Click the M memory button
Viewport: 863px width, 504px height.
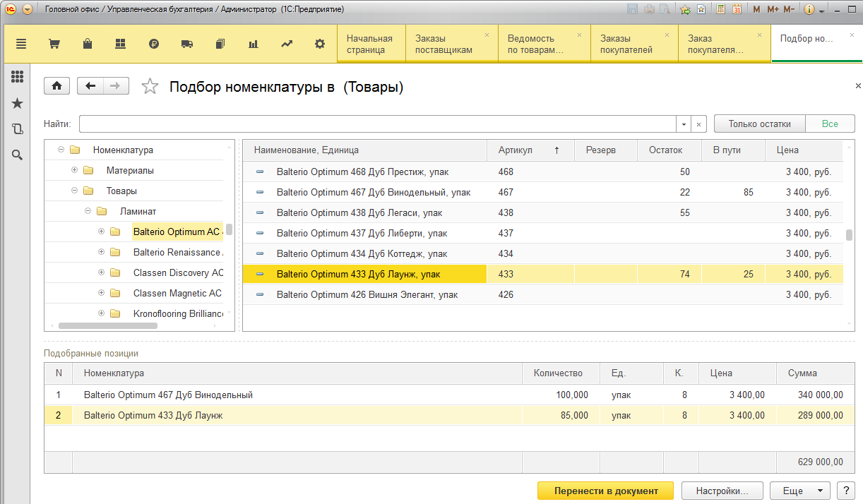click(756, 10)
